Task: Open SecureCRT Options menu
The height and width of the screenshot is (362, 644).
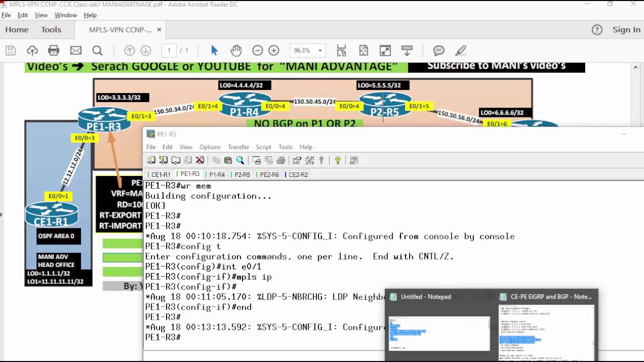Action: click(210, 147)
